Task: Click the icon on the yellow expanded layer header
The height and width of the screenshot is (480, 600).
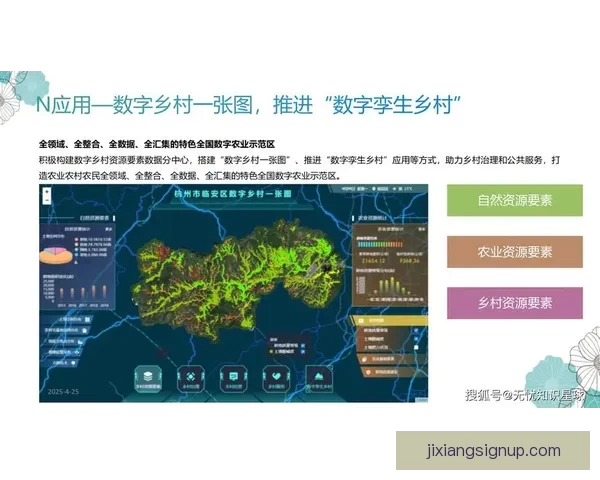Action: coord(361,320)
